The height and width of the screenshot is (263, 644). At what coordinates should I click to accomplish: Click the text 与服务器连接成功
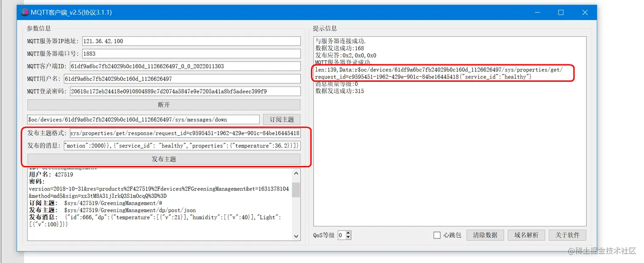point(340,41)
